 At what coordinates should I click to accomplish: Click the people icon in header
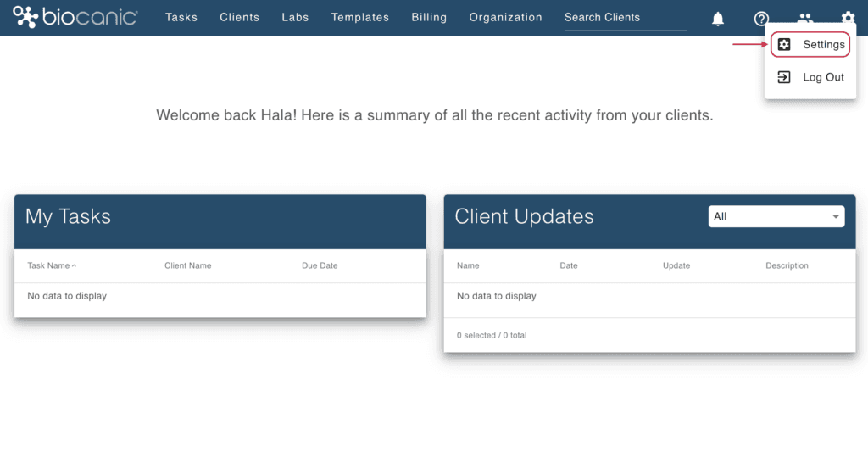click(805, 18)
